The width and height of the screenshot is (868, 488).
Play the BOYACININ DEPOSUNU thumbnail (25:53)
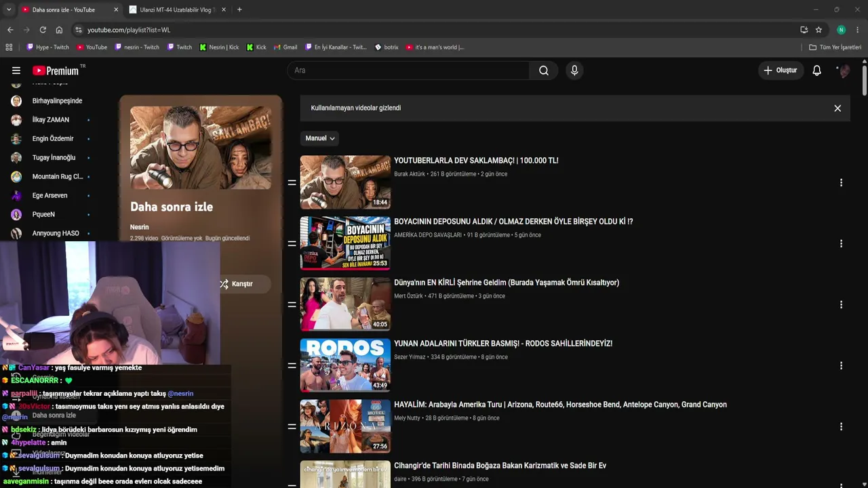point(345,243)
